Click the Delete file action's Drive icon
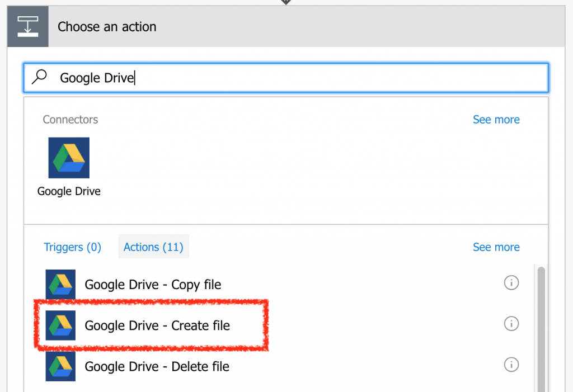This screenshot has width=573, height=392. click(60, 366)
